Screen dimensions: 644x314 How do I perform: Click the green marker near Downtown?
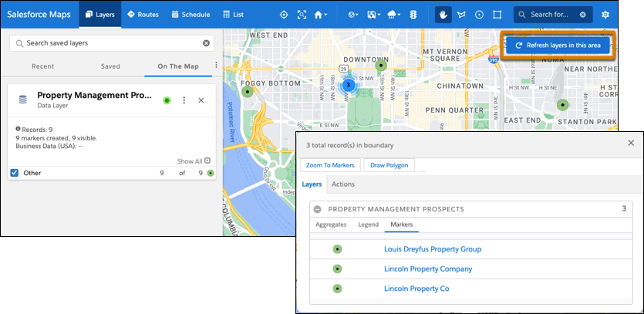[382, 66]
